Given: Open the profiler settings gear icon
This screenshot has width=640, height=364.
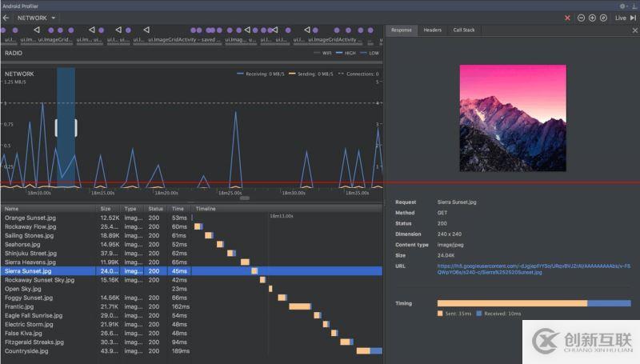Looking at the screenshot, I should pos(622,6).
